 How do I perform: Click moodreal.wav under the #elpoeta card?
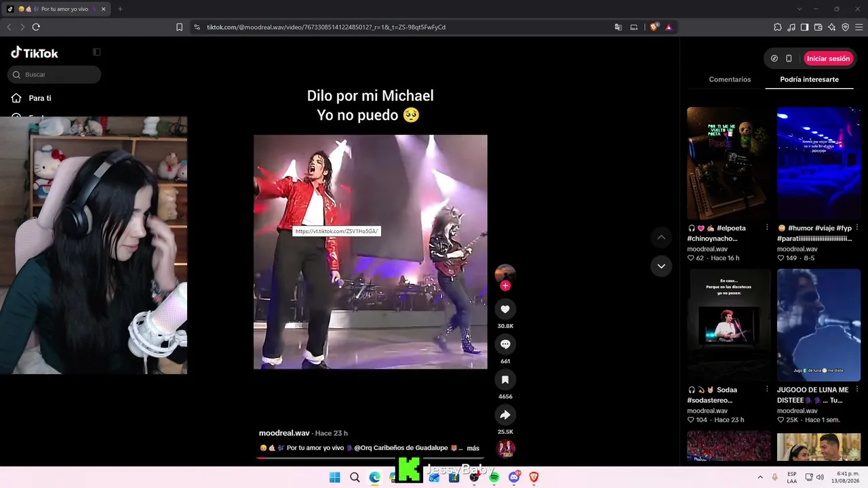click(707, 249)
